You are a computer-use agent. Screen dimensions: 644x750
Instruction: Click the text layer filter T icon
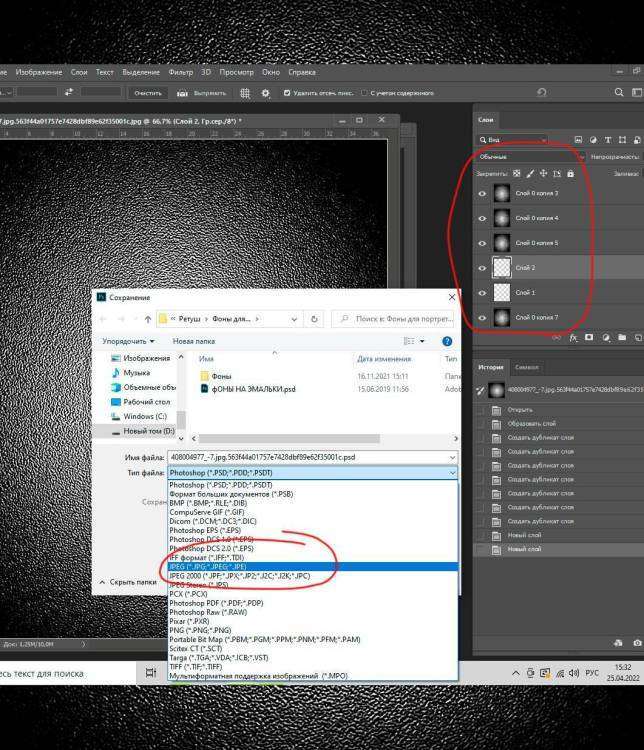[x=607, y=140]
